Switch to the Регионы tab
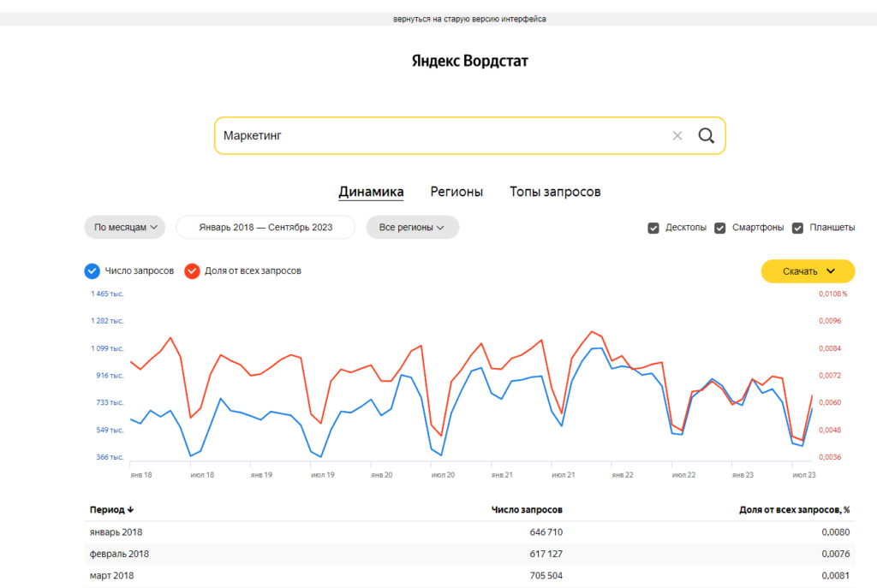The height and width of the screenshot is (588, 877). pos(456,192)
